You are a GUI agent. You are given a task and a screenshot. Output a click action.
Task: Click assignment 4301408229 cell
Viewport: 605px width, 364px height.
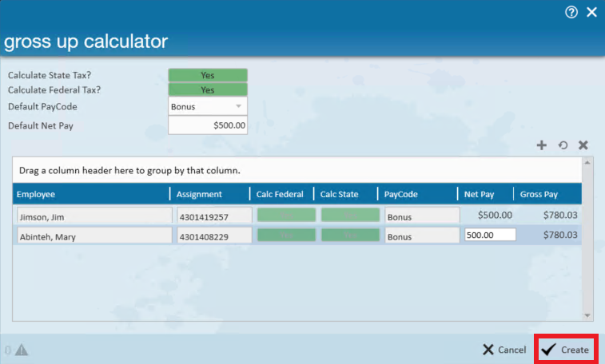pyautogui.click(x=214, y=236)
